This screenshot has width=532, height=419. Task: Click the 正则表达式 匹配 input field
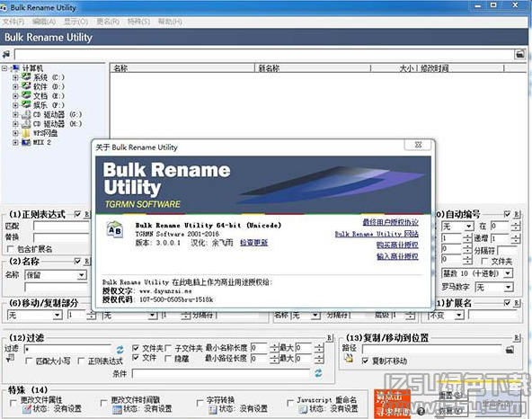(x=62, y=227)
